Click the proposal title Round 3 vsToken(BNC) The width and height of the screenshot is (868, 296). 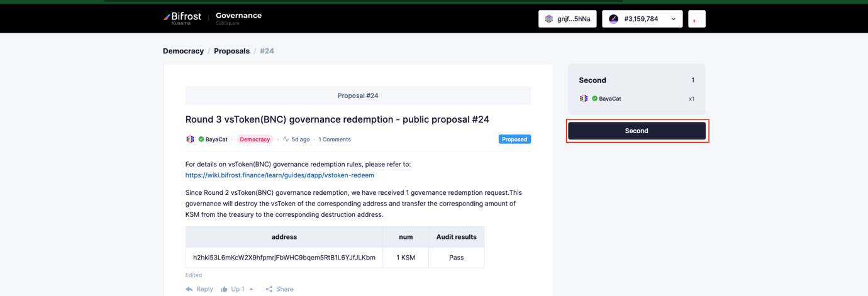pos(337,119)
